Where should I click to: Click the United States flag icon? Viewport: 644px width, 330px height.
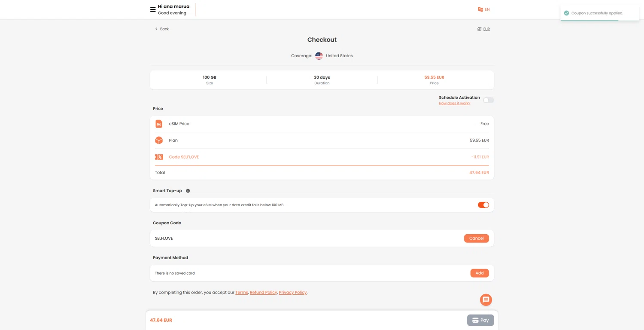(319, 56)
